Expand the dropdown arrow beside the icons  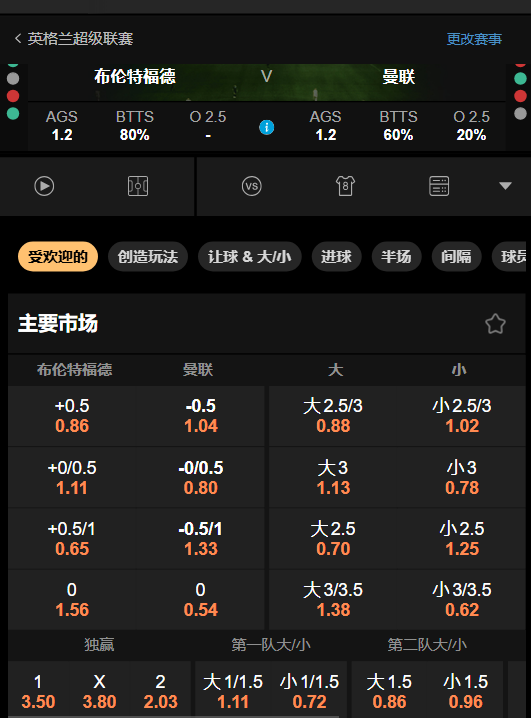pos(505,186)
